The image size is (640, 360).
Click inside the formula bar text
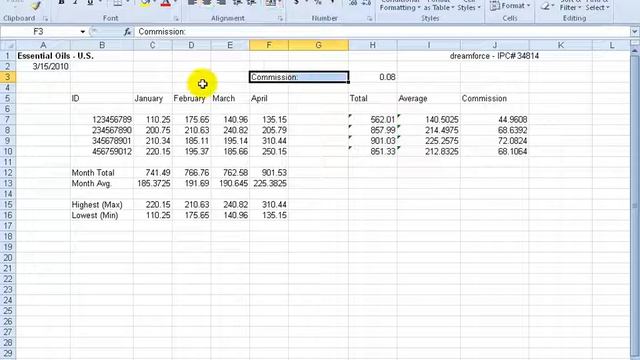[162, 31]
